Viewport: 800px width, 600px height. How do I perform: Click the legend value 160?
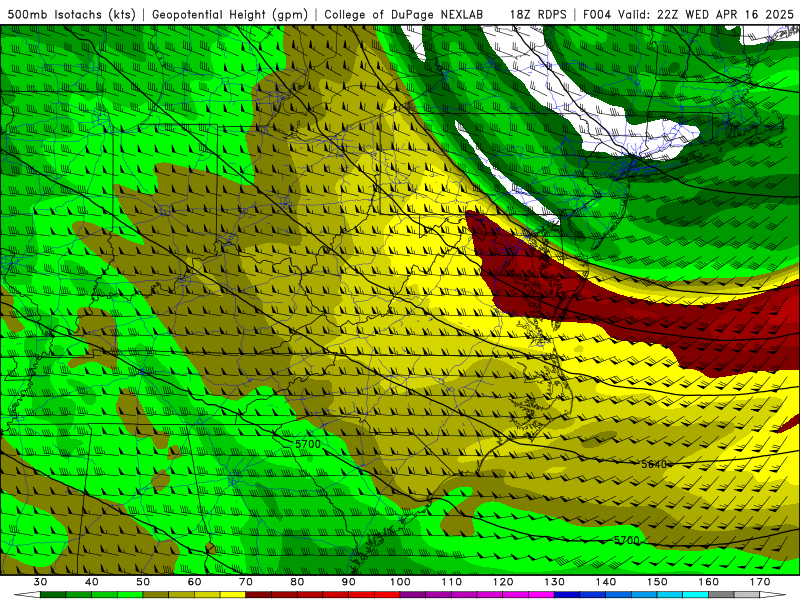(x=709, y=582)
